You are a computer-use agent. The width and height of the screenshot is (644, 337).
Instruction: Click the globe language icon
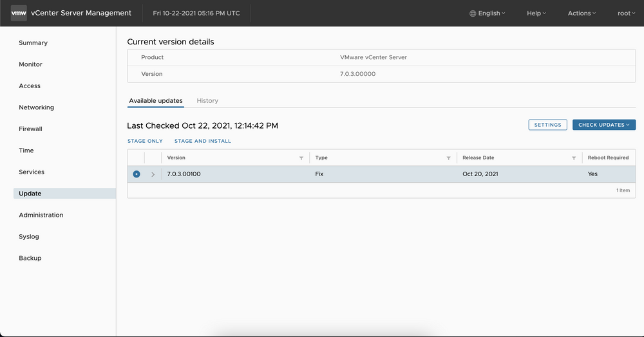[473, 13]
